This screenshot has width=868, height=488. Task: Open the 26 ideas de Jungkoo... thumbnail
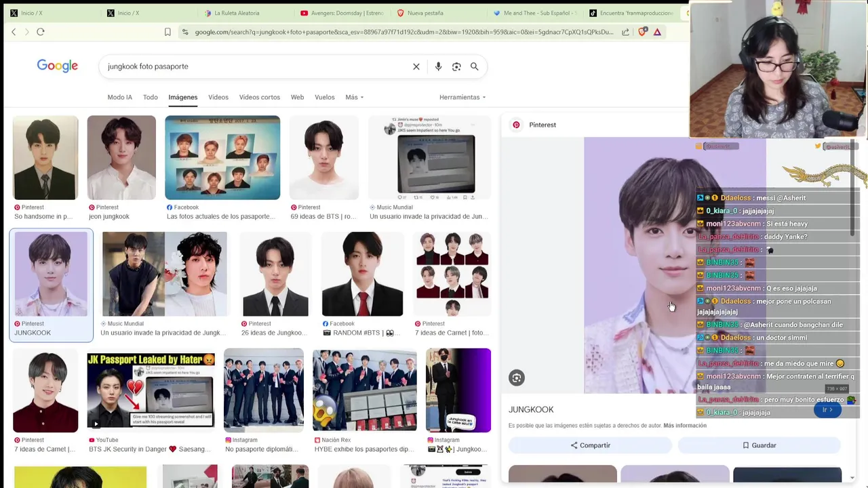[275, 274]
